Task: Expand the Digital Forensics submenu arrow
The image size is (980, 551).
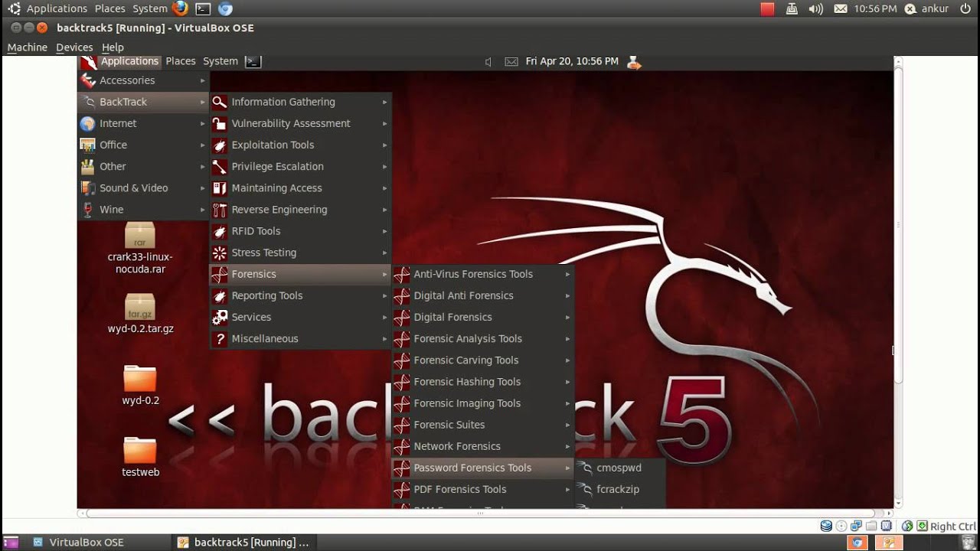Action: tap(568, 317)
